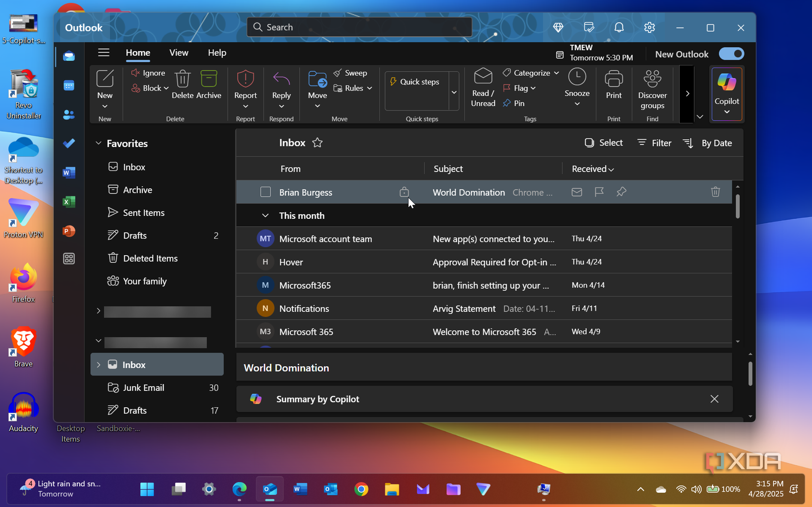Flag the World Domination email row
This screenshot has height=507, width=812.
599,192
